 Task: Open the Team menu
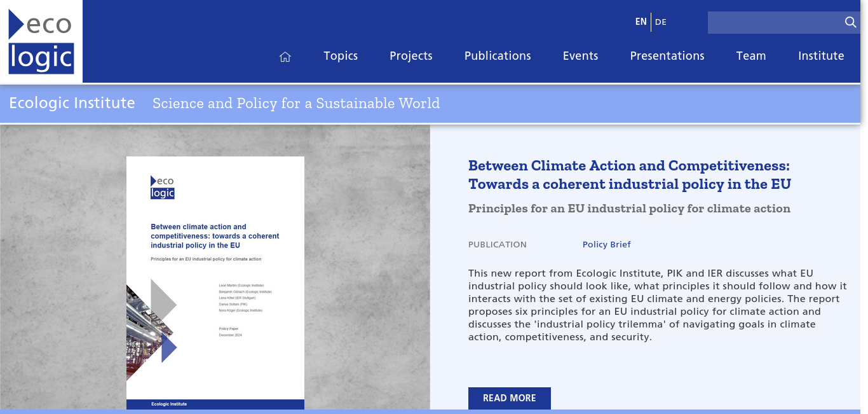[751, 56]
